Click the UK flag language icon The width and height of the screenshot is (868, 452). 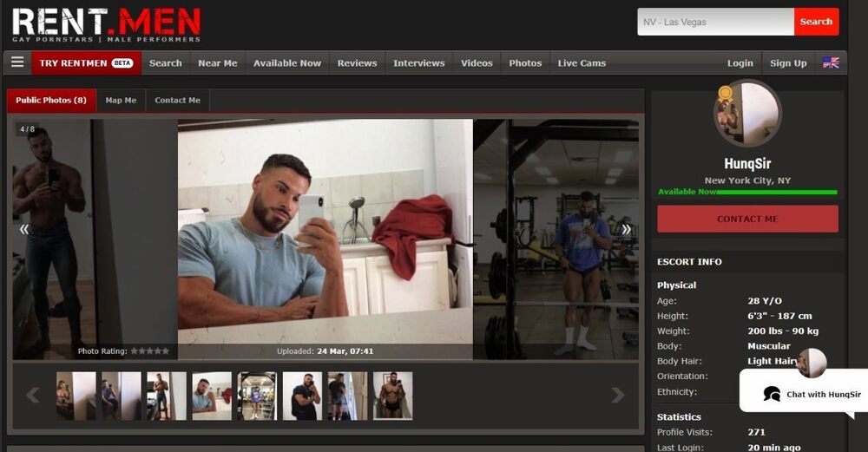click(x=831, y=62)
